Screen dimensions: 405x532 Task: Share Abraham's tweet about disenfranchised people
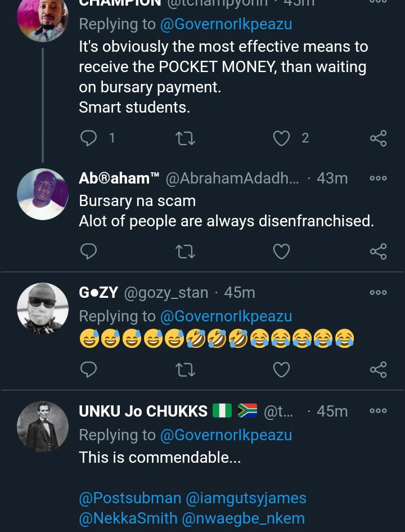378,251
